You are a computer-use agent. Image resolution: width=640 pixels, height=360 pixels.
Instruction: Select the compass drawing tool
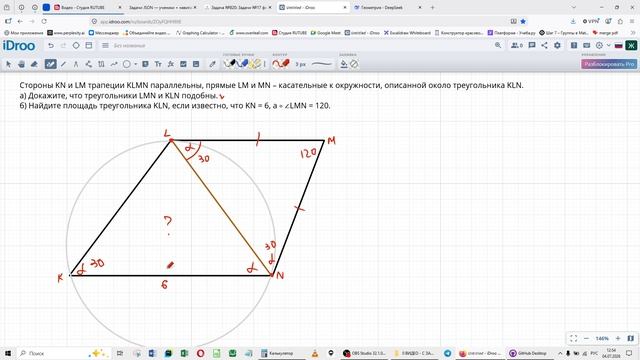(76, 64)
